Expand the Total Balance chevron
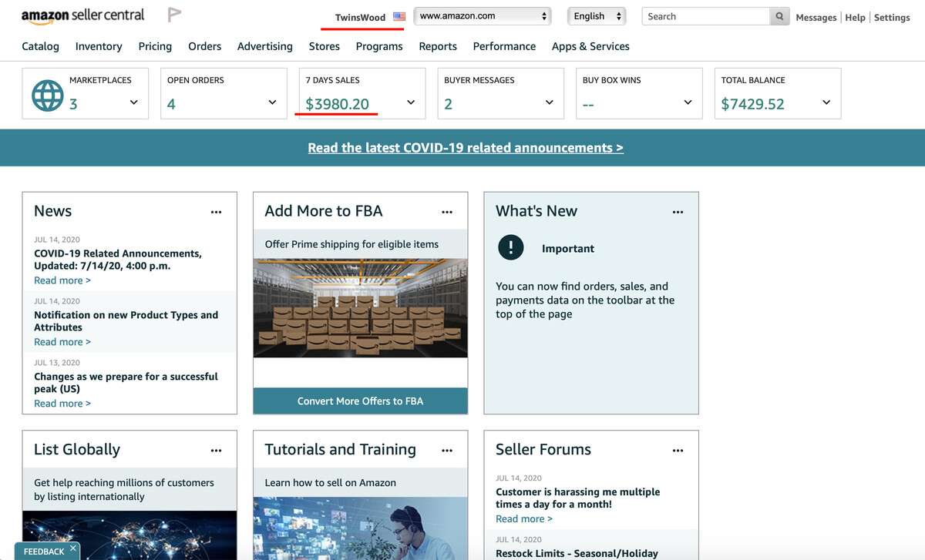925x560 pixels. point(826,102)
